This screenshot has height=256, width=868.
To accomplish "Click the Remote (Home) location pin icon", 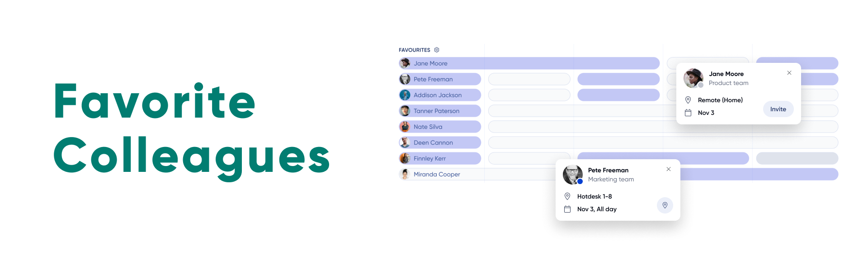I will (688, 100).
